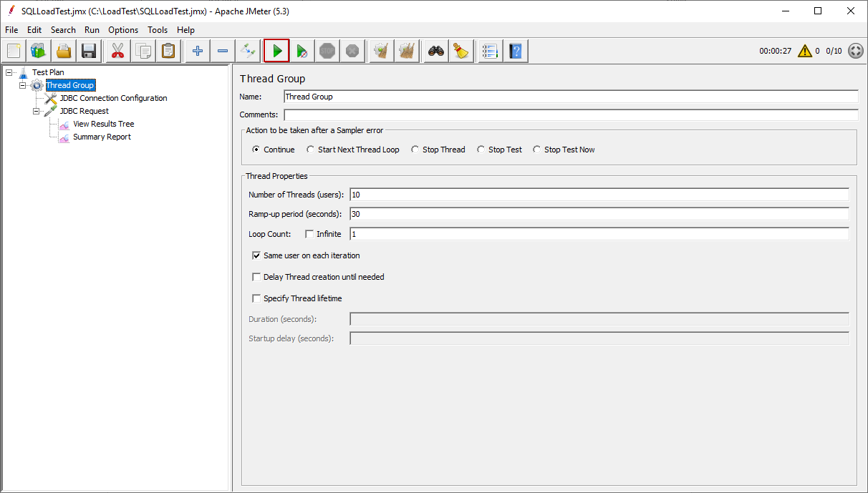Select the Stop Test Now radio button
Viewport: 868px width, 493px height.
(x=537, y=150)
